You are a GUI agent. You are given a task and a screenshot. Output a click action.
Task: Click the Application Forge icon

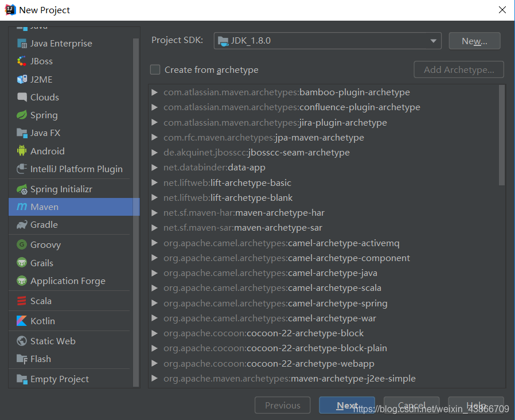click(x=22, y=281)
